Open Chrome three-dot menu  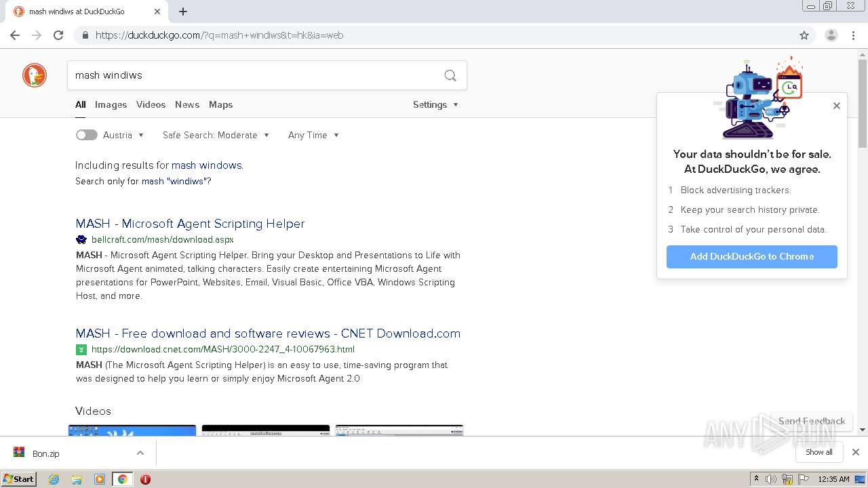[854, 35]
